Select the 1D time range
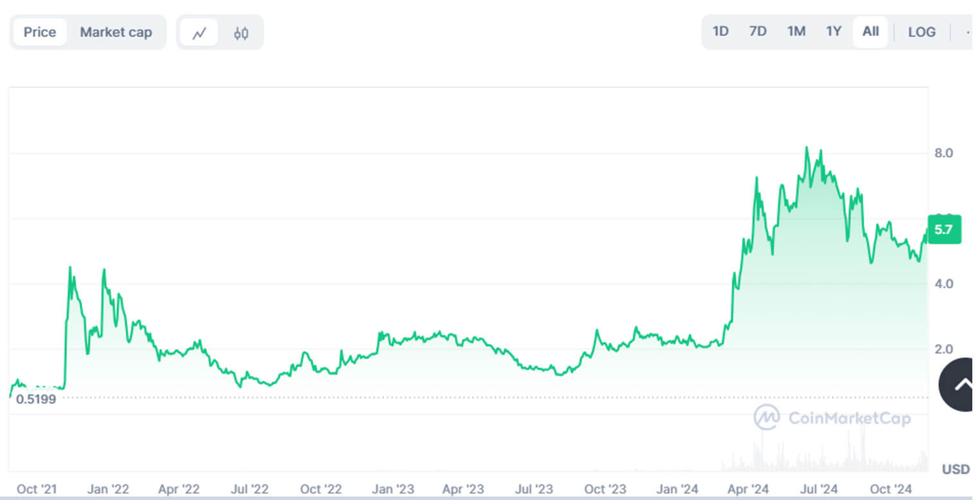 pyautogui.click(x=721, y=31)
